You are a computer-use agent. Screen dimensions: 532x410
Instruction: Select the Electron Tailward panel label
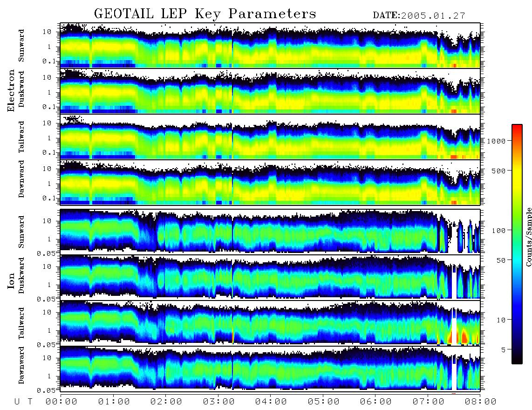point(21,137)
